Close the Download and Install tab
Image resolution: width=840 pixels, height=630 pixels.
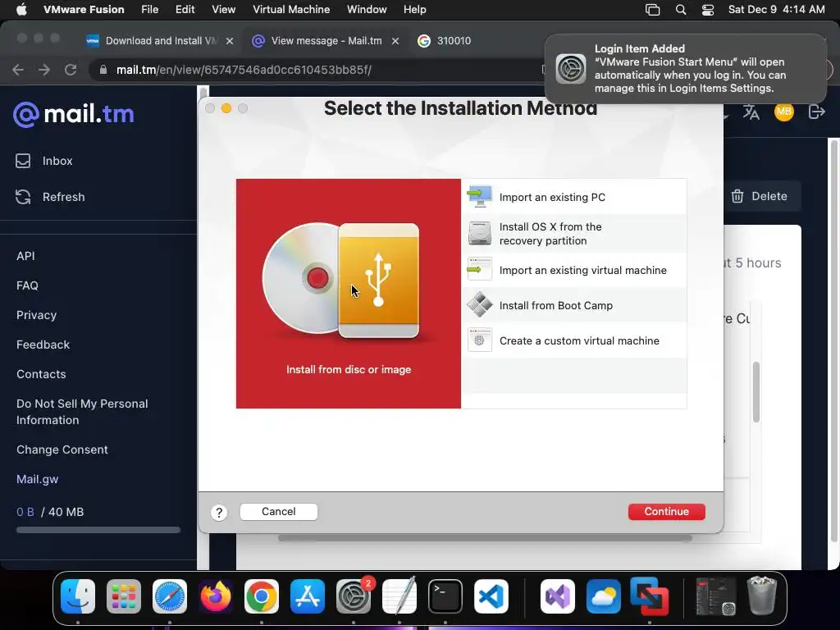[x=230, y=41]
